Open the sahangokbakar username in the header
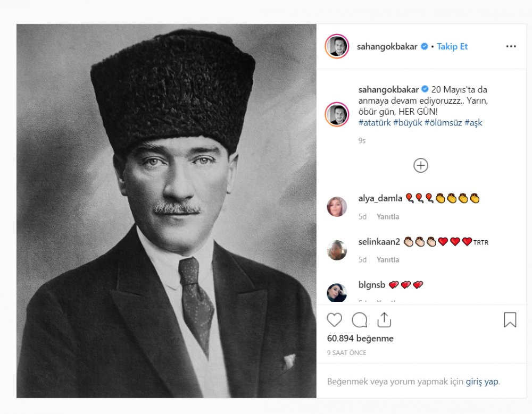Screen dimensions: 532x414 387,46
